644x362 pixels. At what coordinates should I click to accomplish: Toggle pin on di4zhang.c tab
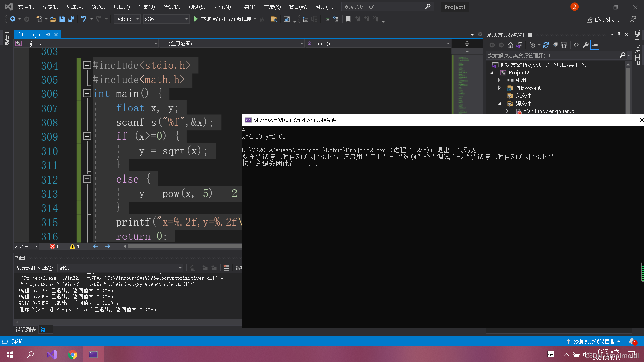(x=48, y=35)
